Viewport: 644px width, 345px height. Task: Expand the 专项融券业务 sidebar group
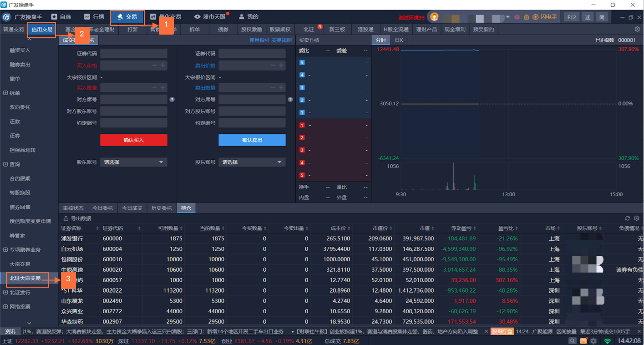[5, 249]
